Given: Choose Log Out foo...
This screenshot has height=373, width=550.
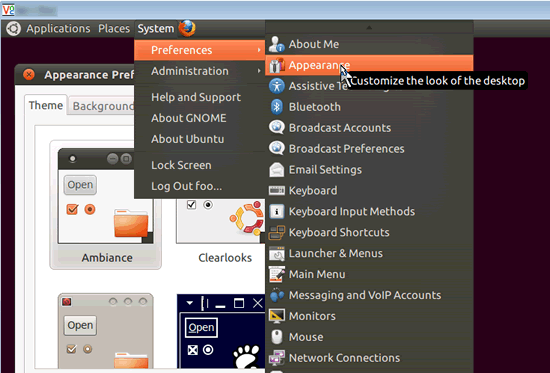Looking at the screenshot, I should [x=200, y=186].
